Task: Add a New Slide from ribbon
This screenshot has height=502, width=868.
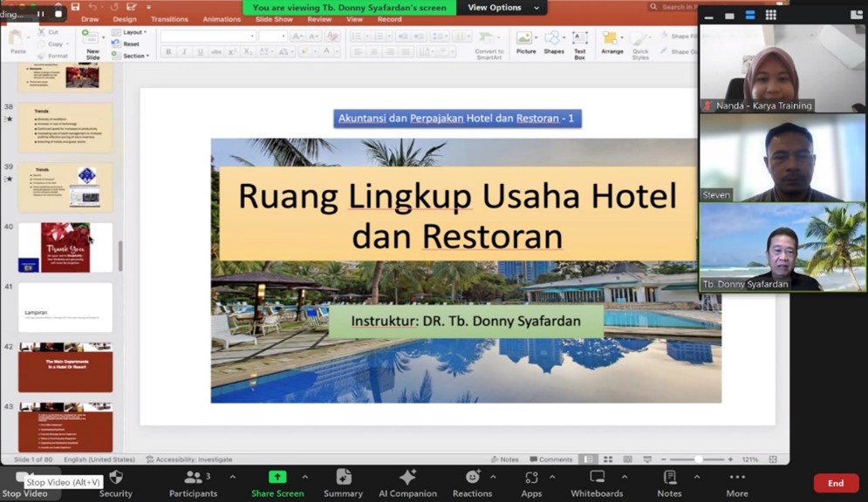Action: (x=92, y=44)
